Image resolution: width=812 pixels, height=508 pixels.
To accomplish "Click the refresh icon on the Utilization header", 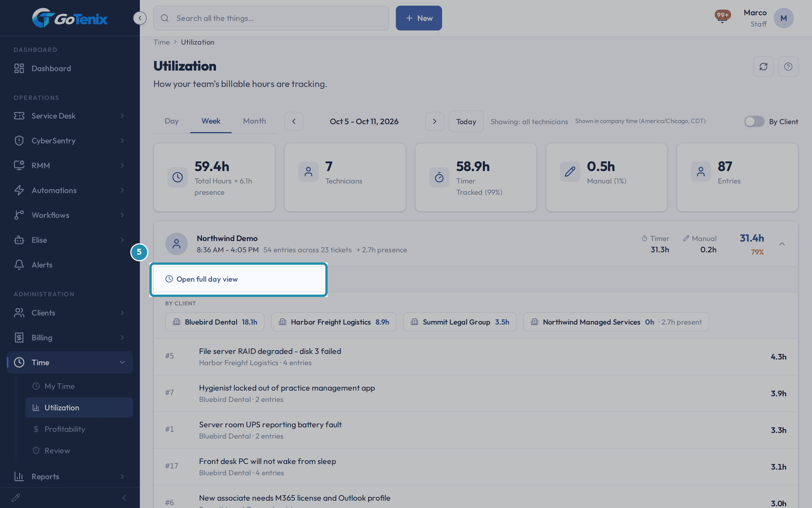I will coord(763,67).
